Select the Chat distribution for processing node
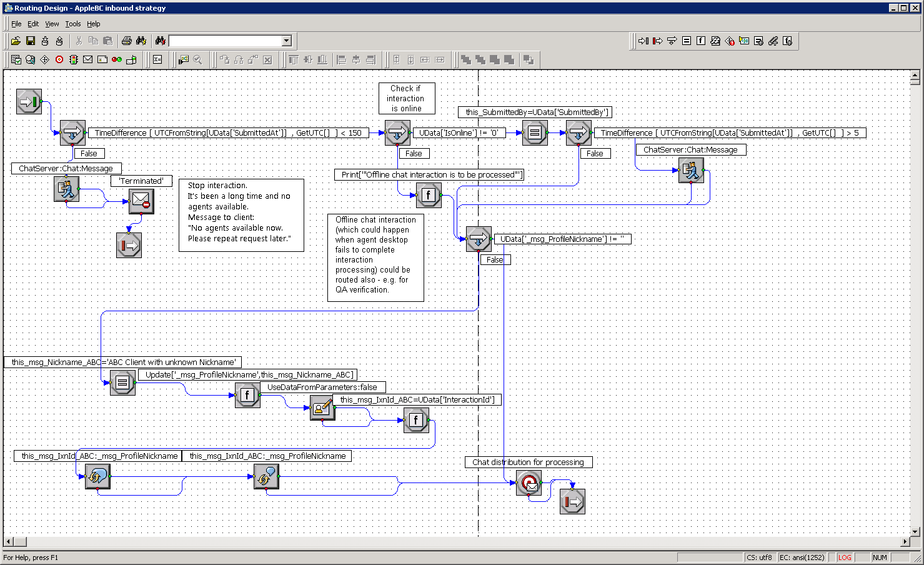Viewport: 924px width, 565px height. (529, 482)
